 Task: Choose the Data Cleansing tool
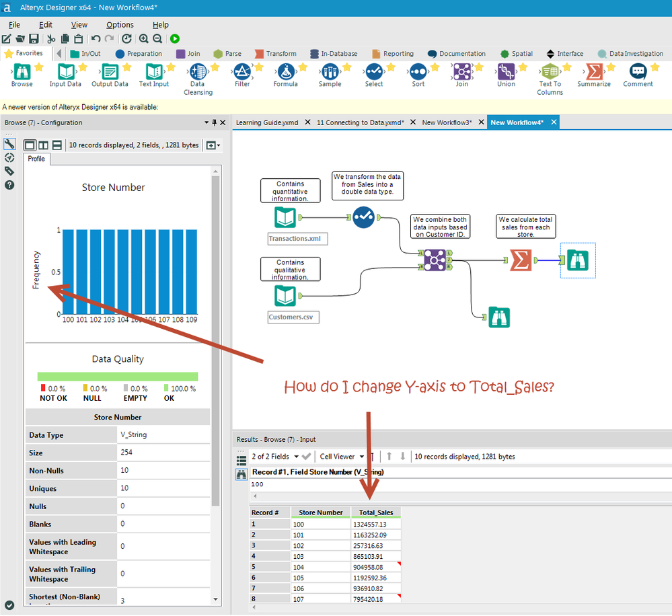[198, 72]
